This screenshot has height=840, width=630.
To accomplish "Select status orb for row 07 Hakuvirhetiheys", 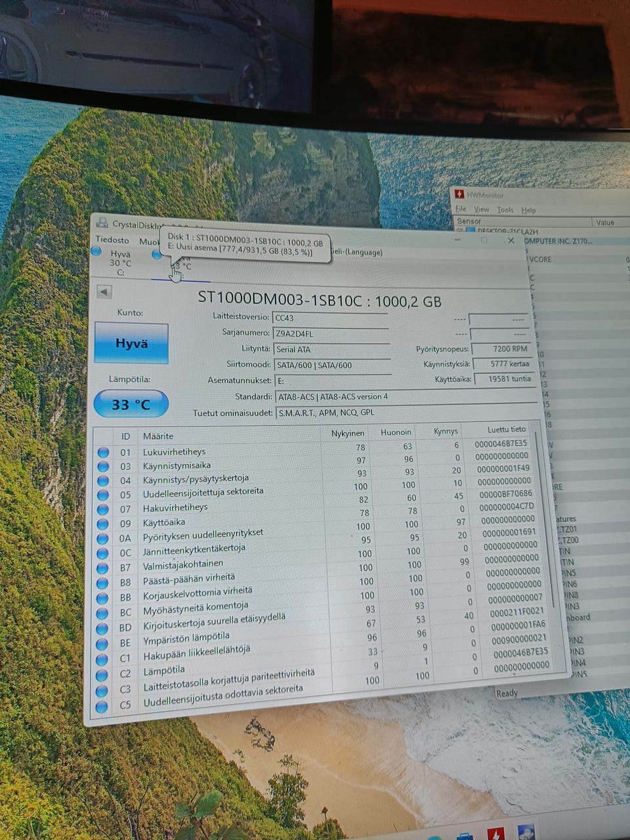I will (103, 509).
